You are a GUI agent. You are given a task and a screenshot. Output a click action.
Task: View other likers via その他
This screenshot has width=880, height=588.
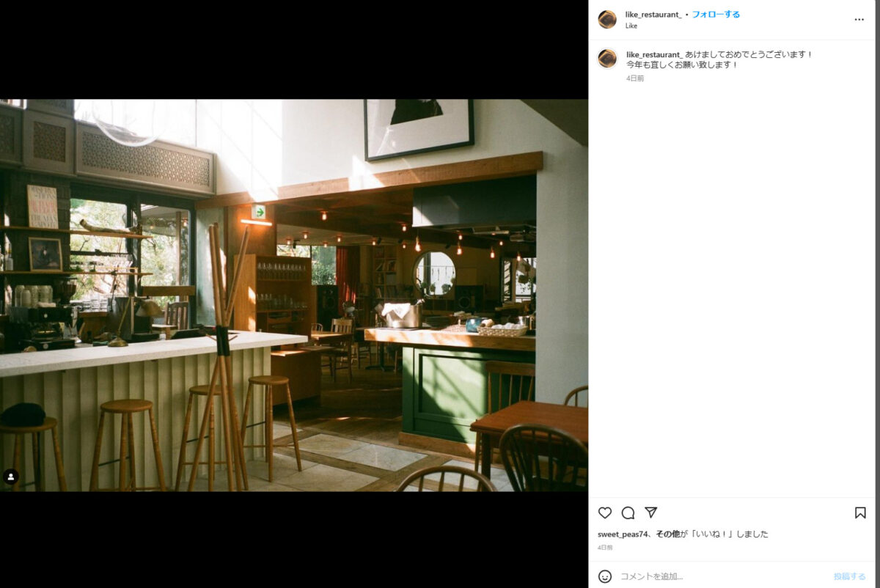tap(667, 534)
